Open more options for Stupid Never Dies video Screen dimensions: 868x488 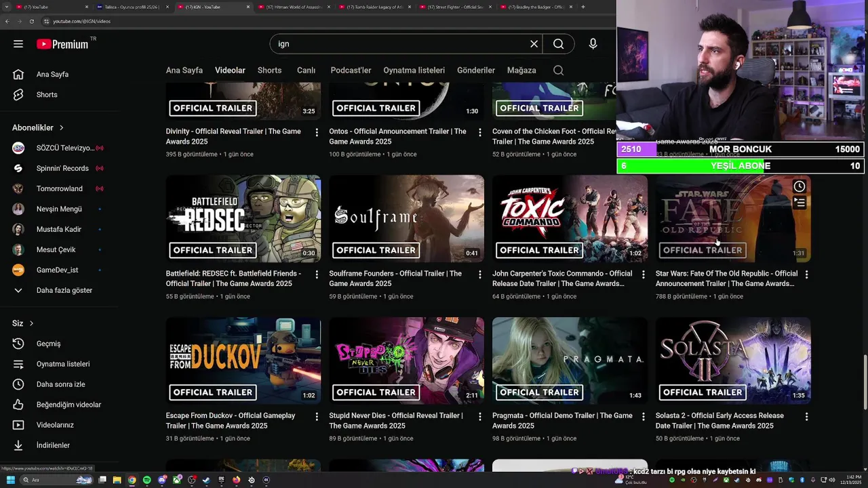480,417
